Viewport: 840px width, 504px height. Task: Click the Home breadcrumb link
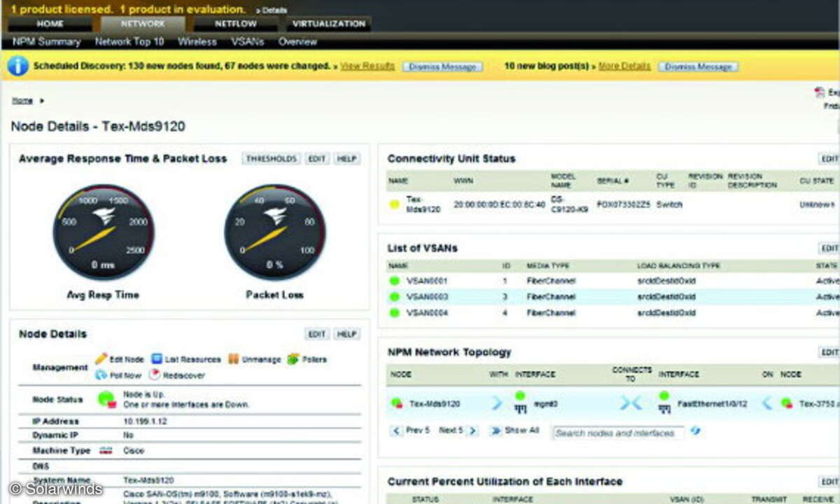[22, 101]
